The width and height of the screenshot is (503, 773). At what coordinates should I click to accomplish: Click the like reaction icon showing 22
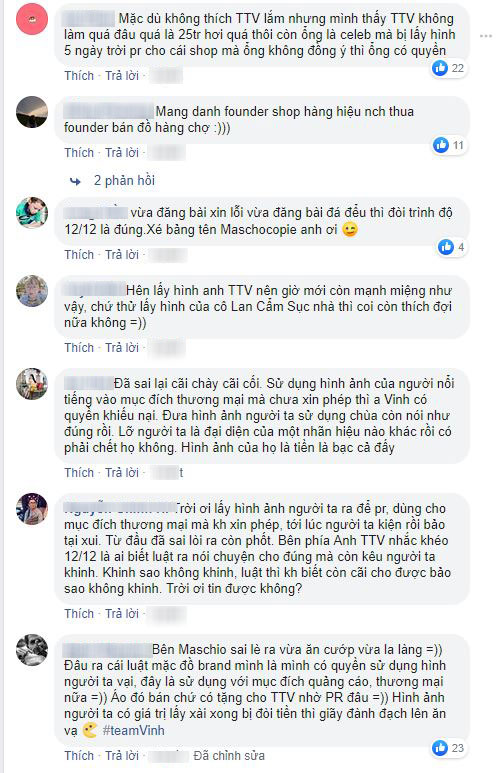[x=439, y=68]
